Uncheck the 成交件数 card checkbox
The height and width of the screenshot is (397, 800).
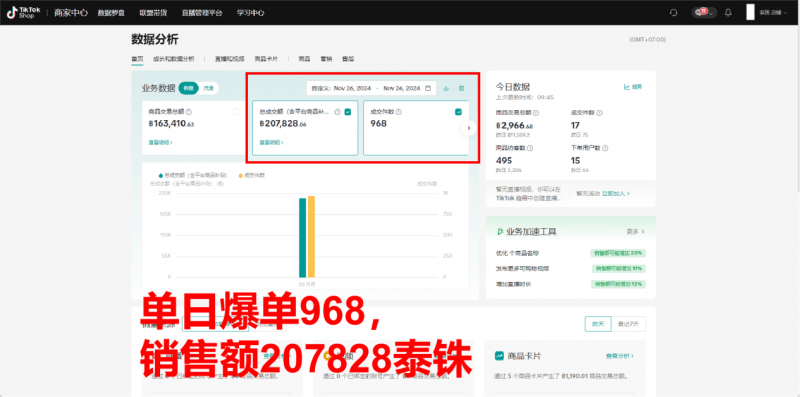pos(458,112)
